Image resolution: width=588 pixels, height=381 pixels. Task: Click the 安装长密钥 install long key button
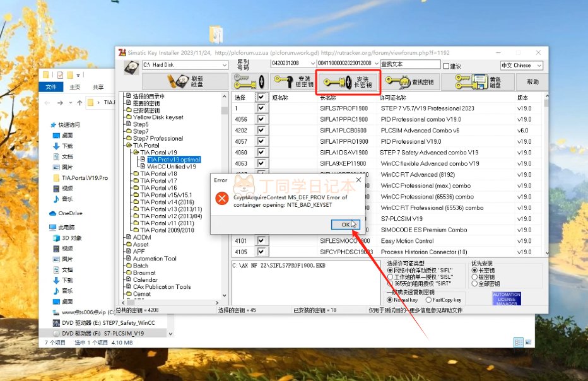point(348,81)
